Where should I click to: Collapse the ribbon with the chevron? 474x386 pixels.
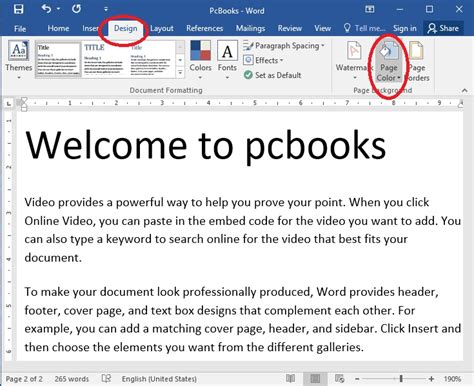pyautogui.click(x=464, y=90)
